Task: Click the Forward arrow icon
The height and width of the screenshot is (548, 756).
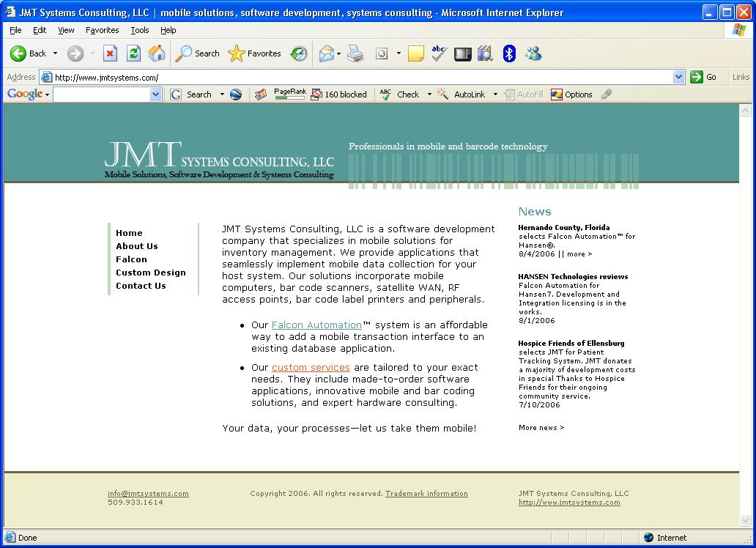Action: coord(75,53)
